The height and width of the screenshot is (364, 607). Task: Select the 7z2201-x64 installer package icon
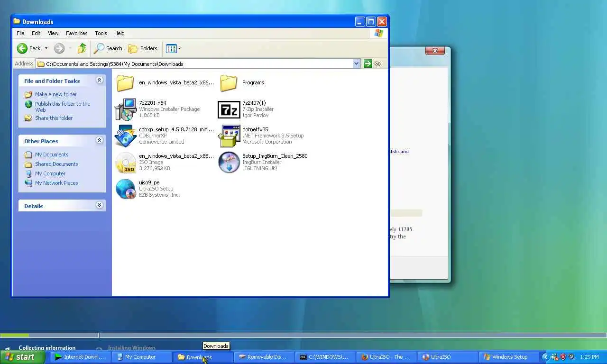[x=126, y=109]
